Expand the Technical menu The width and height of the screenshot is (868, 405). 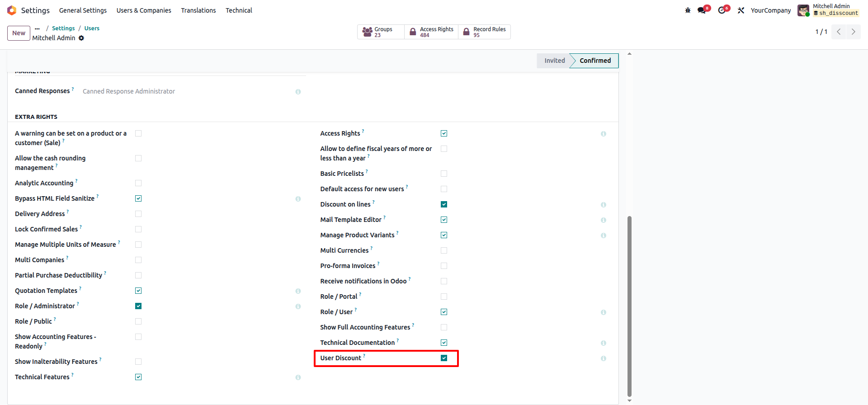239,10
